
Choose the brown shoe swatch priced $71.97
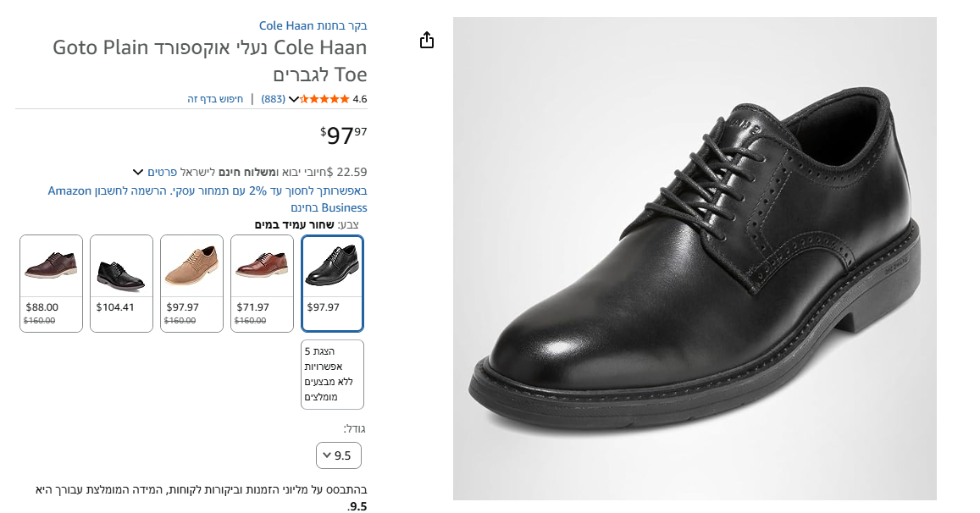[262, 283]
